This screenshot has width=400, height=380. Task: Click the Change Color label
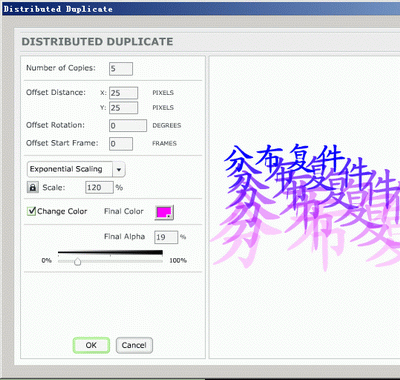point(62,211)
